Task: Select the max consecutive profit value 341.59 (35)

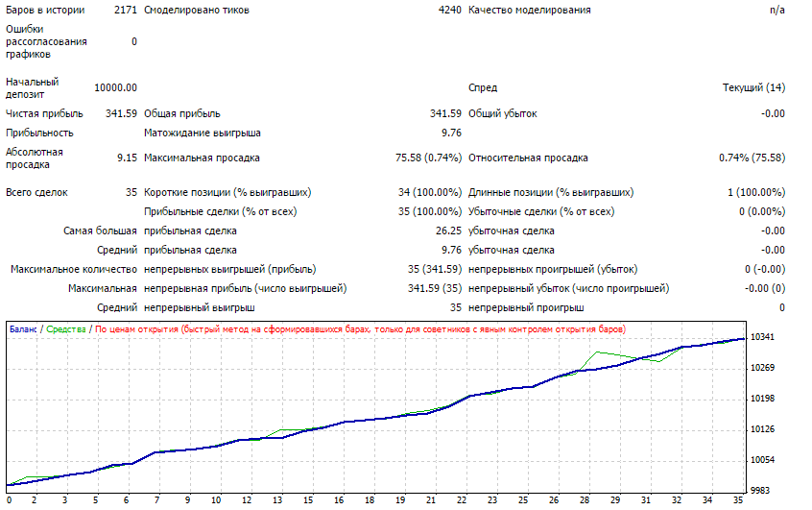Action: [435, 288]
